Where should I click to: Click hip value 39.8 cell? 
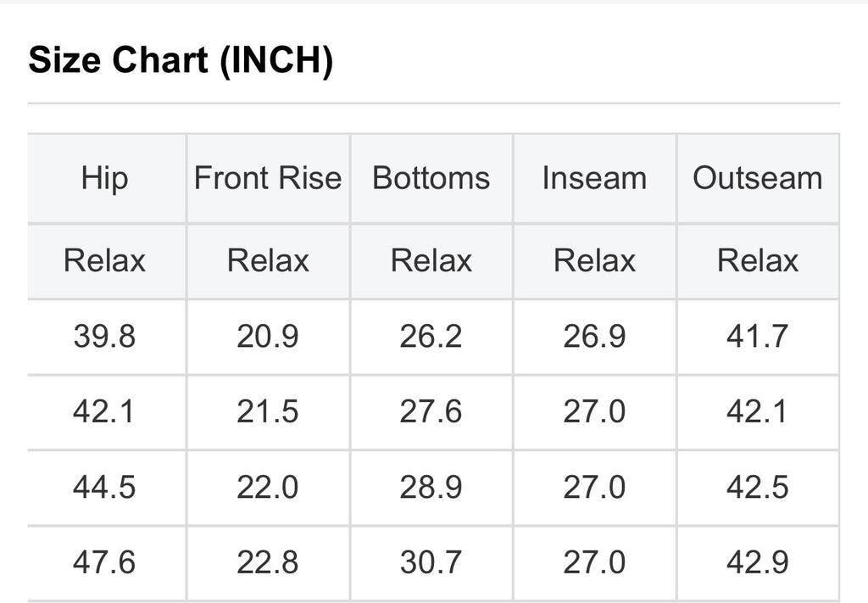tap(105, 337)
